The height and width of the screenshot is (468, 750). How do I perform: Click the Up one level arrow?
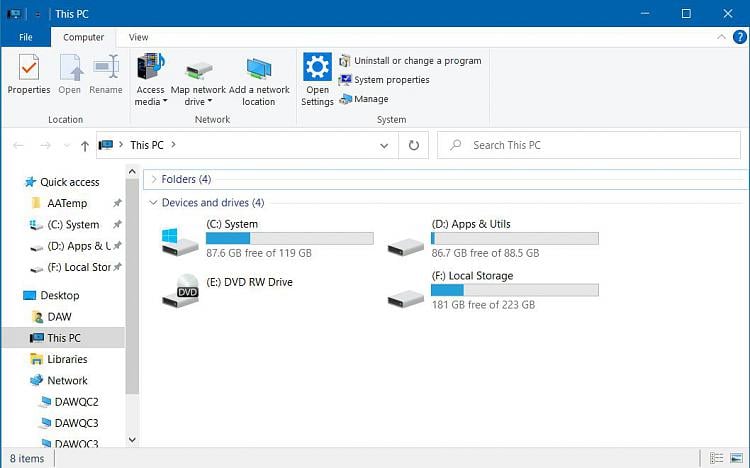click(x=84, y=146)
